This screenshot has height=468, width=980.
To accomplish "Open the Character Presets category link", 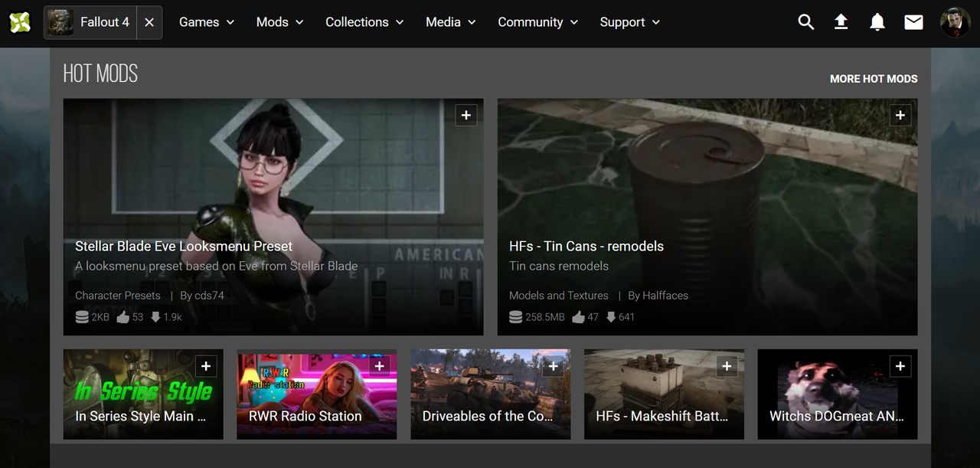I will point(118,296).
